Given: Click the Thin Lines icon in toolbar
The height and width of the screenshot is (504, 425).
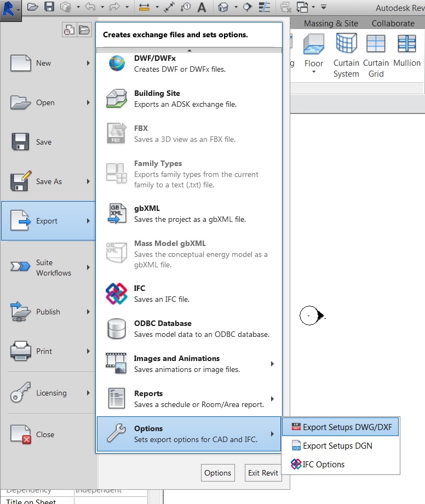Looking at the screenshot, I should point(264,7).
